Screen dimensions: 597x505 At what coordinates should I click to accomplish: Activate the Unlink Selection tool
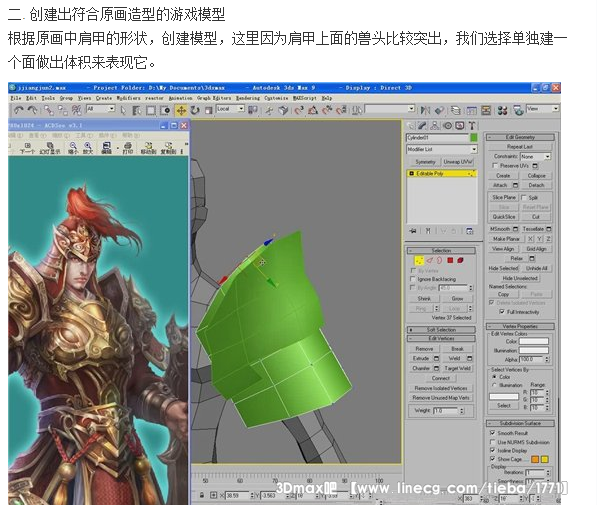tap(62, 110)
